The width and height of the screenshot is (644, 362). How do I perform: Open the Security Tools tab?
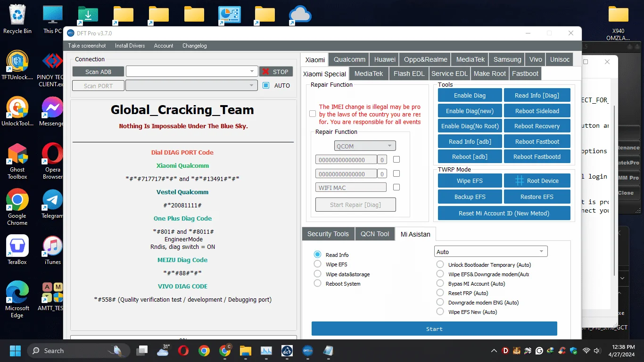click(328, 234)
